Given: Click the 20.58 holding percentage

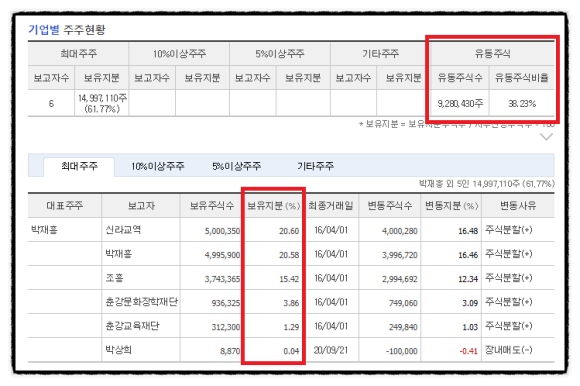Looking at the screenshot, I should pyautogui.click(x=289, y=255).
